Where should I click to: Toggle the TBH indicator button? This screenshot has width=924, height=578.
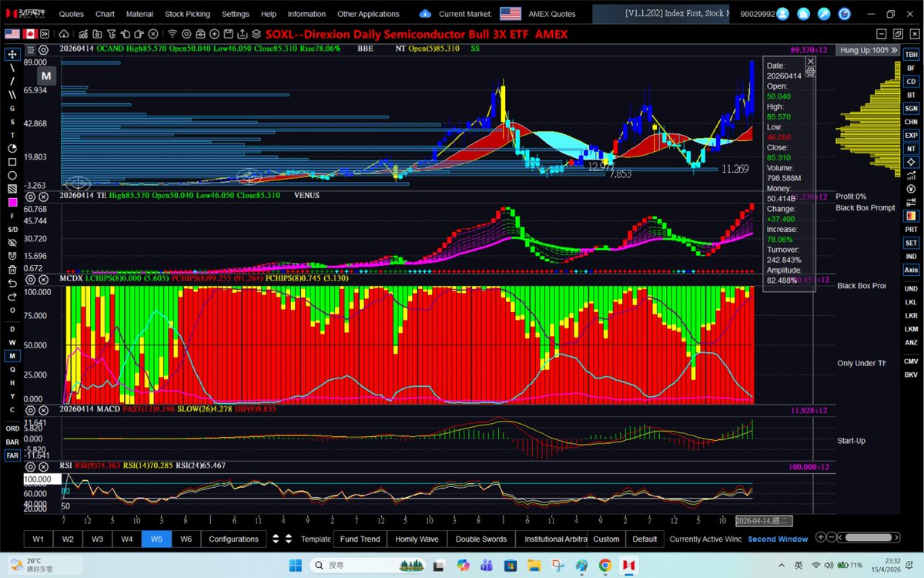[x=911, y=55]
